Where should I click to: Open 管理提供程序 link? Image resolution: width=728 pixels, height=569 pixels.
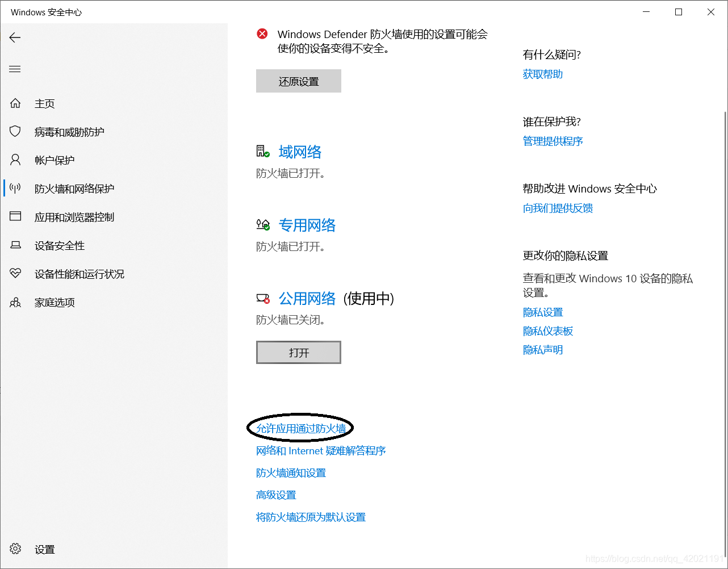tap(553, 141)
